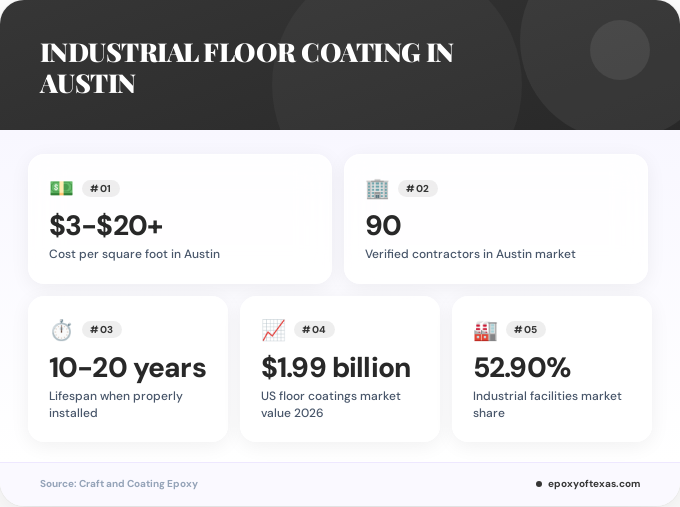Click the dot bullet beside epoxyoftexas.com
This screenshot has width=680, height=507.
tap(539, 484)
